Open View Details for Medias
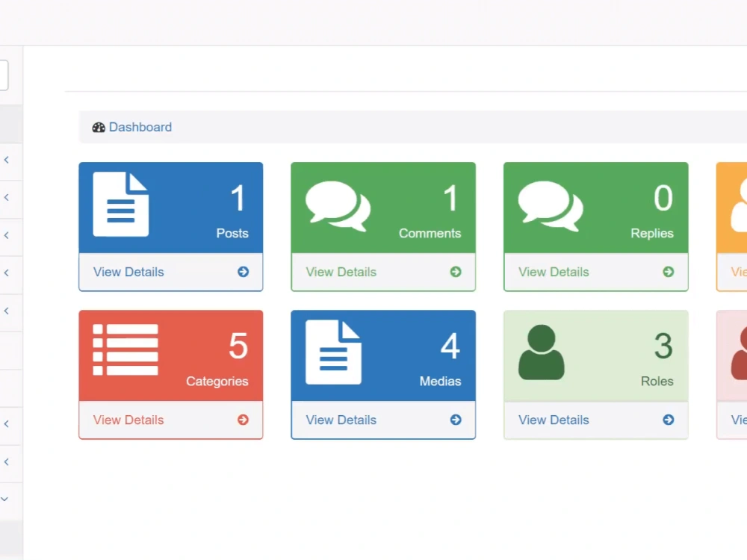The image size is (747, 560). [x=341, y=420]
